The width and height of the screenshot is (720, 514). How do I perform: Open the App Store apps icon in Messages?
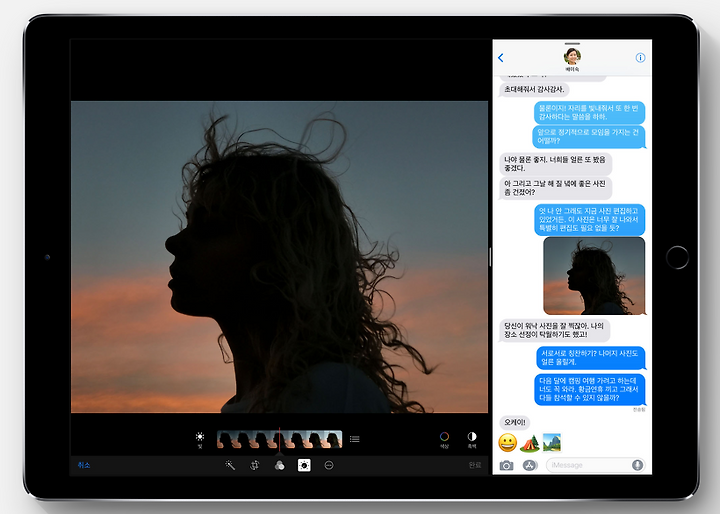(529, 465)
